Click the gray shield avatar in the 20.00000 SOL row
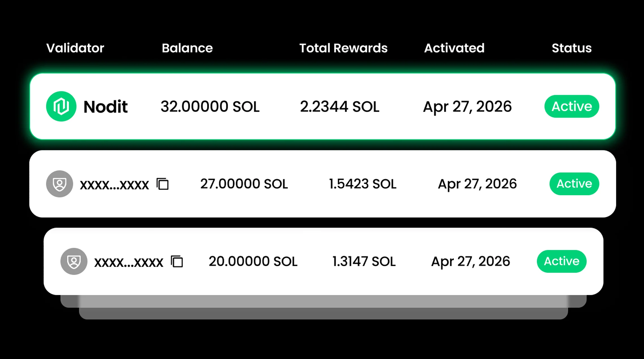 [74, 262]
